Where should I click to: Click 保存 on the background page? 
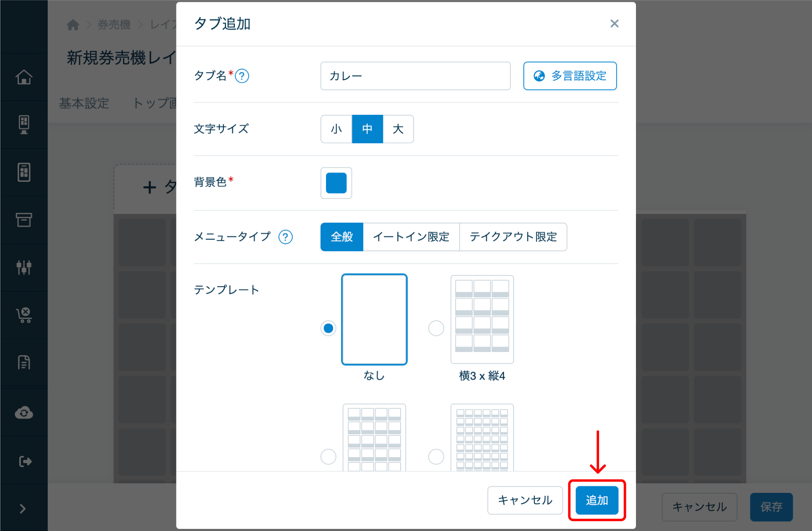pyautogui.click(x=772, y=507)
